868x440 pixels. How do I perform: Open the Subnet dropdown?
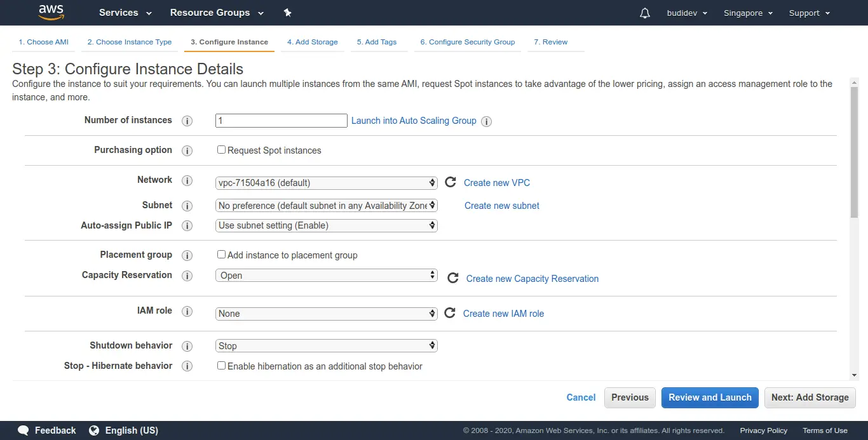327,206
